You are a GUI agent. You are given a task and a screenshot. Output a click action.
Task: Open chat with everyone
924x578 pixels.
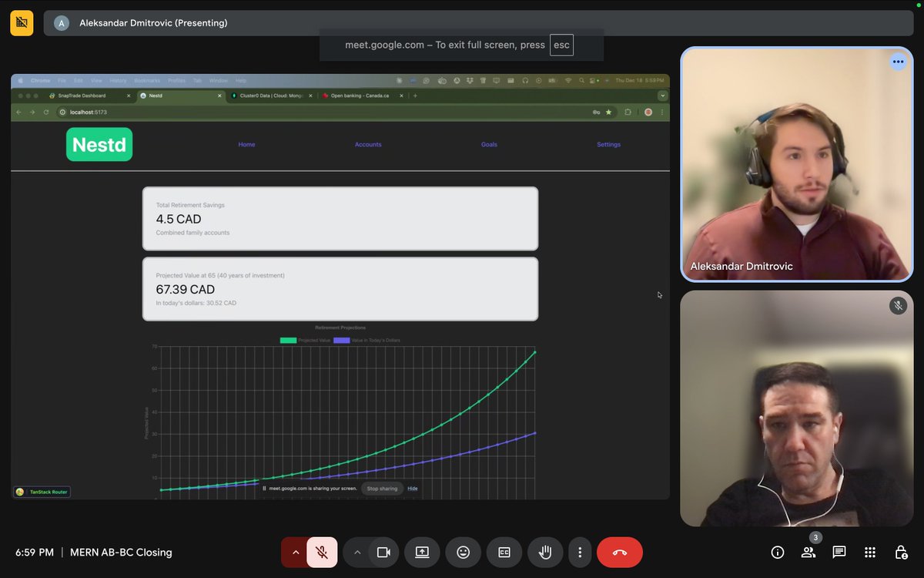coord(839,552)
